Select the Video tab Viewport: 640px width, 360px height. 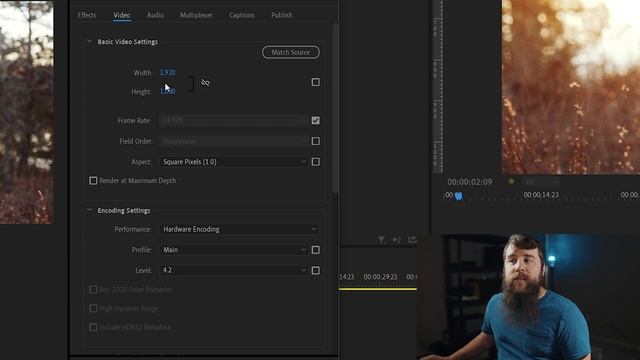tap(122, 15)
